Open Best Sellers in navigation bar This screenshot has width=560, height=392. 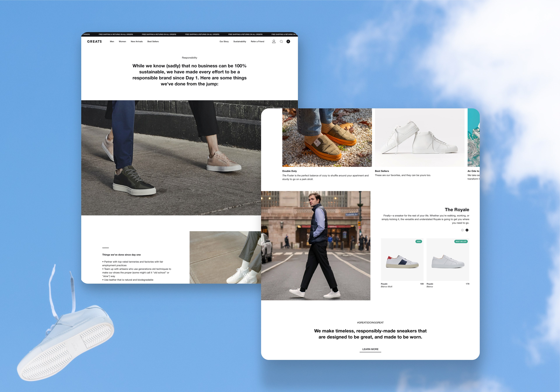click(153, 41)
